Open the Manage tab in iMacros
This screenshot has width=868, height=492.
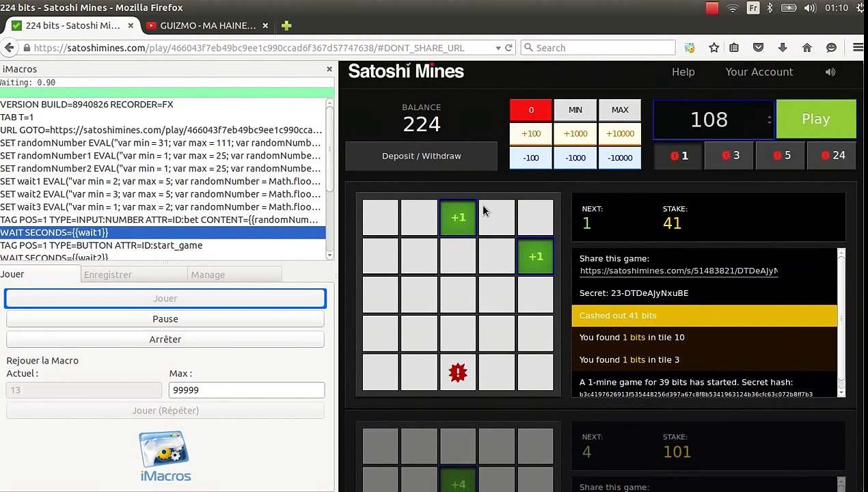(234, 275)
